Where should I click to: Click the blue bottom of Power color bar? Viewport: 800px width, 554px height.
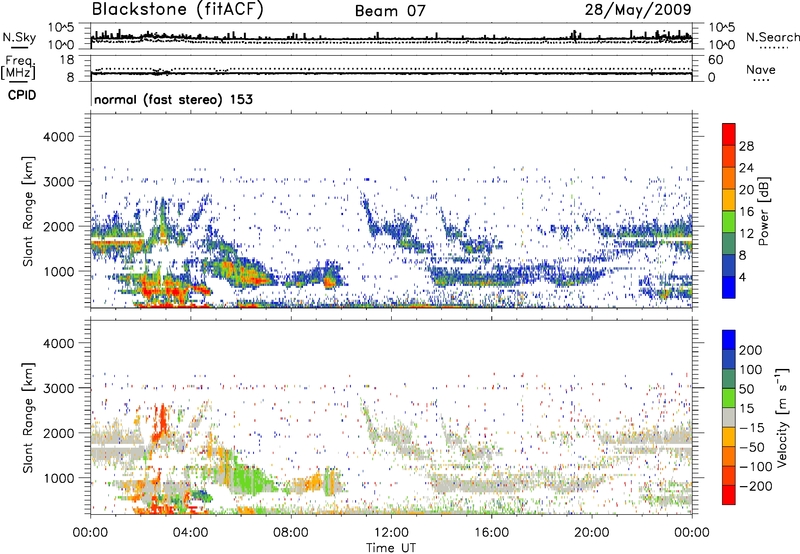pos(729,287)
